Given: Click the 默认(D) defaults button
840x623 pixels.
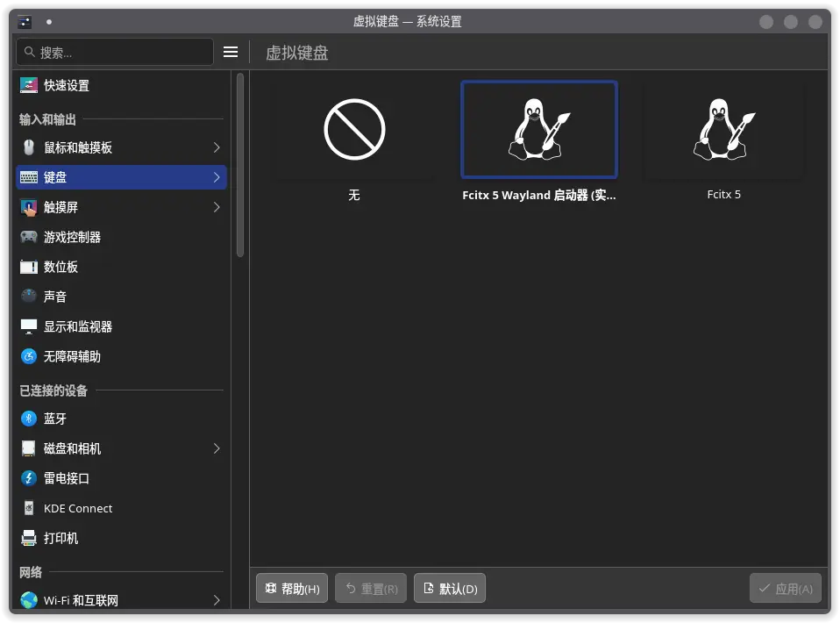Looking at the screenshot, I should point(450,589).
